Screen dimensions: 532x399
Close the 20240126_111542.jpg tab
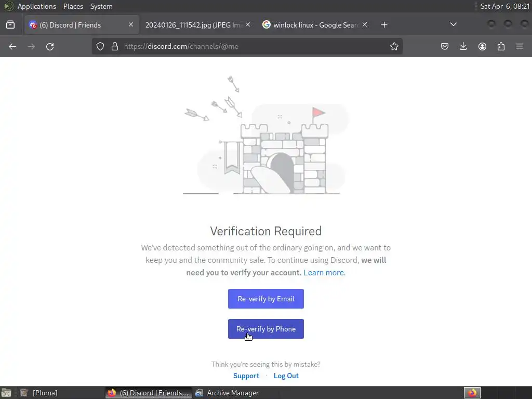pos(248,25)
